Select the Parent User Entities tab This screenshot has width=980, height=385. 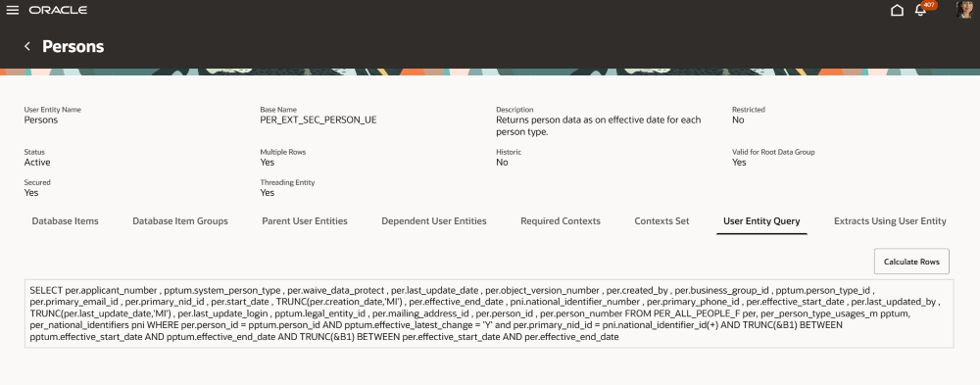point(305,221)
